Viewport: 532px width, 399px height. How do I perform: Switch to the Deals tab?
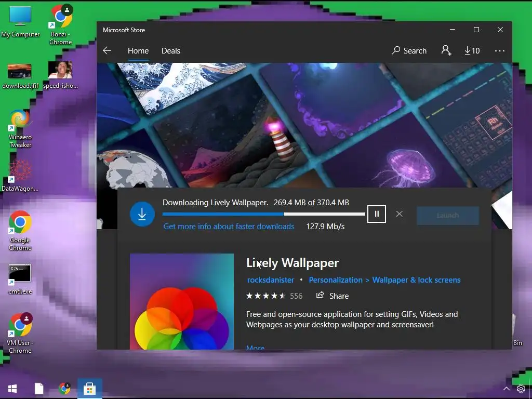coord(170,51)
